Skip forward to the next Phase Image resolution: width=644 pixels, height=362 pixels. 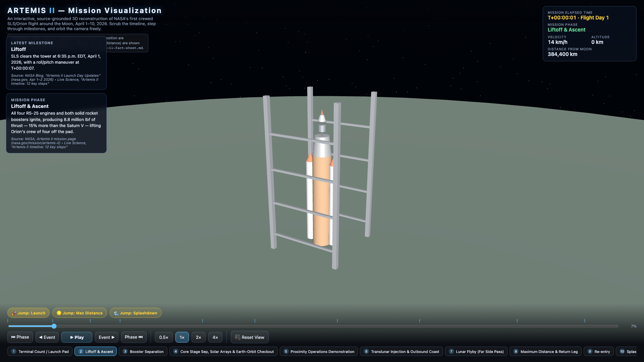(x=134, y=337)
